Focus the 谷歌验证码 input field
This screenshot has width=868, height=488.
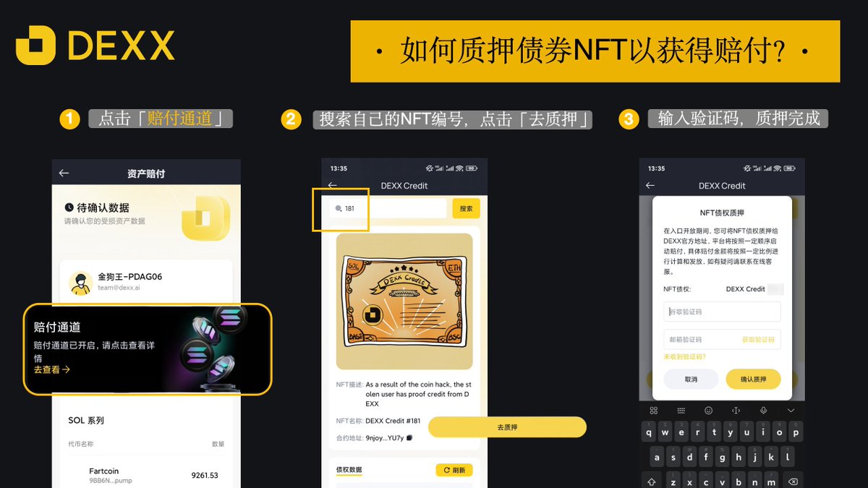coord(722,312)
